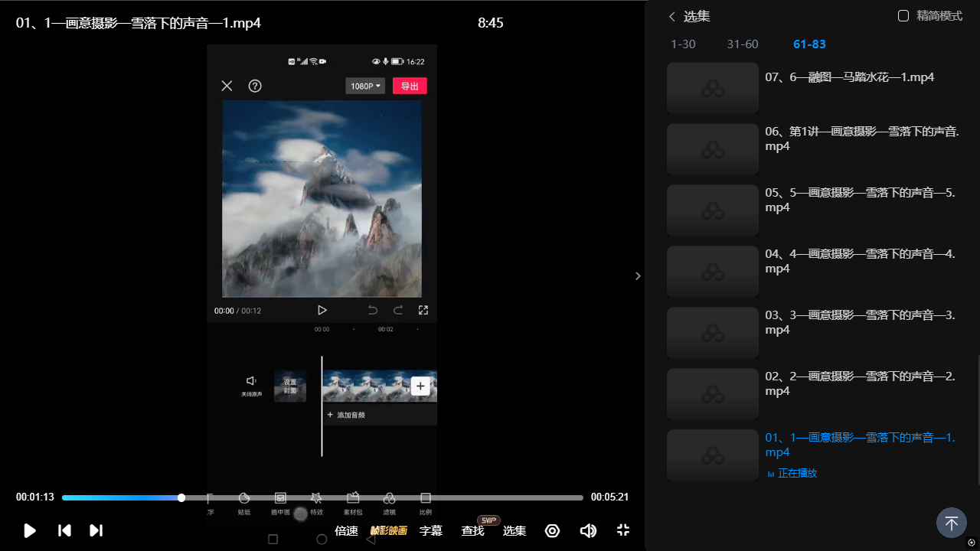980x551 pixels.
Task: Exit fullscreen mode icon
Action: pyautogui.click(x=623, y=530)
